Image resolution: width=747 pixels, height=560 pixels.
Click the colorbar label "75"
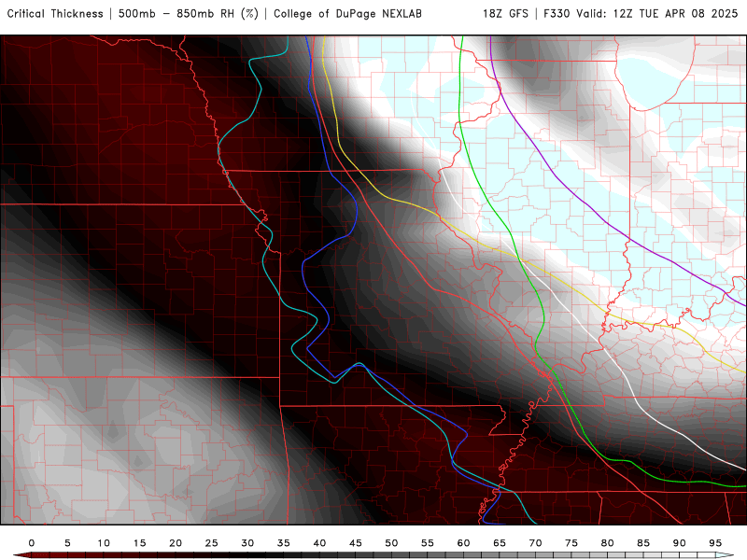pos(571,543)
